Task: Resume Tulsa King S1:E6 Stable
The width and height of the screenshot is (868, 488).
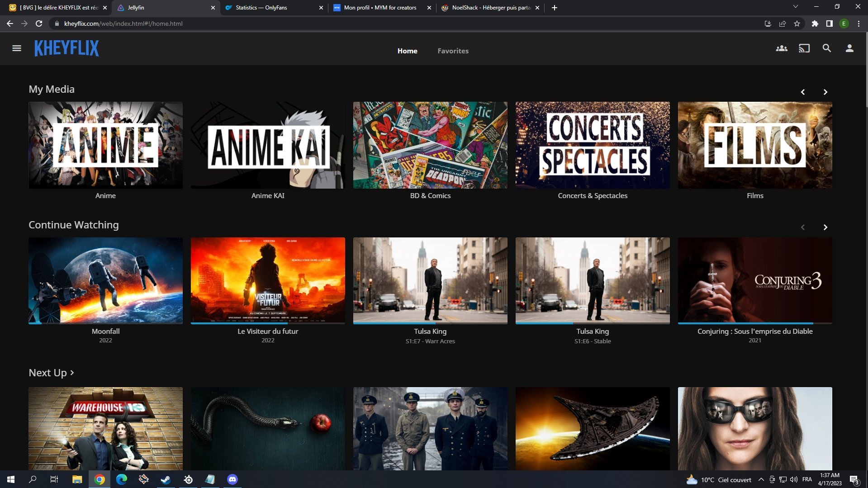Action: (x=593, y=280)
